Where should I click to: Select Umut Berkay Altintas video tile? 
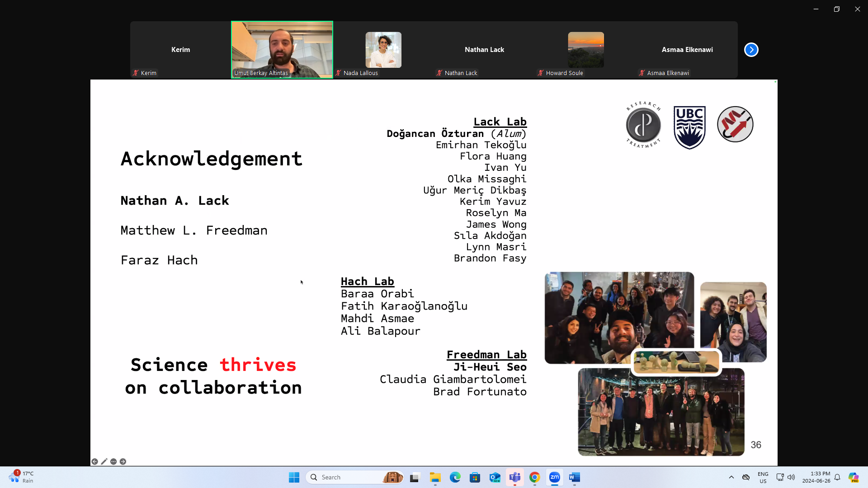point(282,50)
